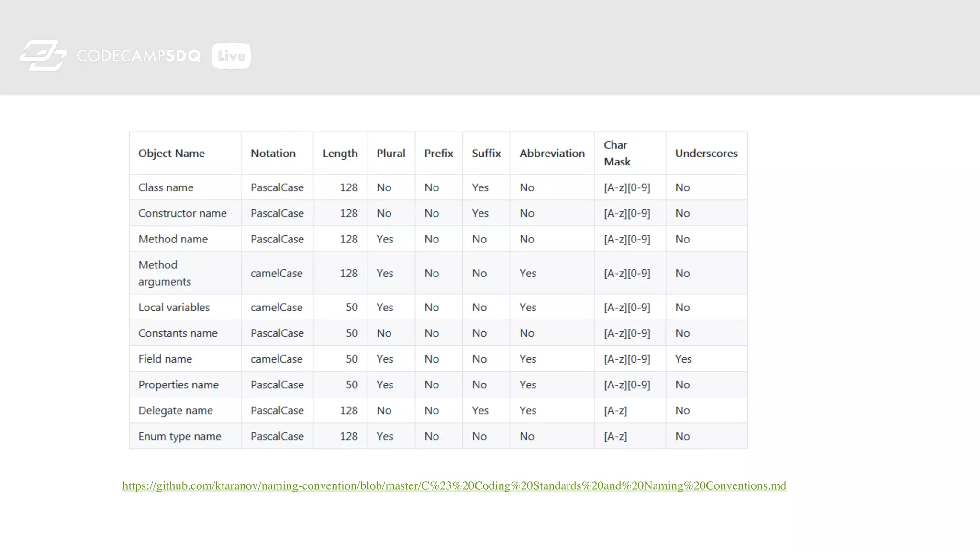Click the Underscores column header

pos(706,154)
